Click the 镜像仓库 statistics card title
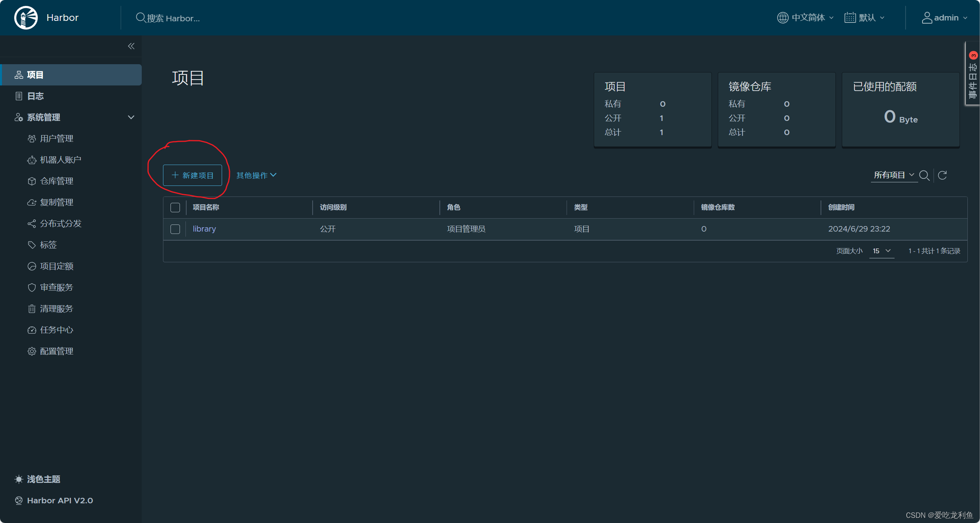 click(750, 87)
